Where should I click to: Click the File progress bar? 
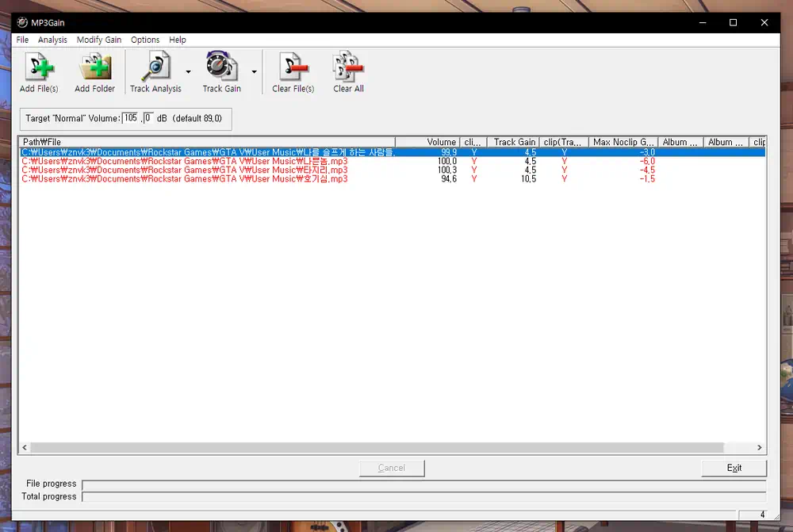423,485
